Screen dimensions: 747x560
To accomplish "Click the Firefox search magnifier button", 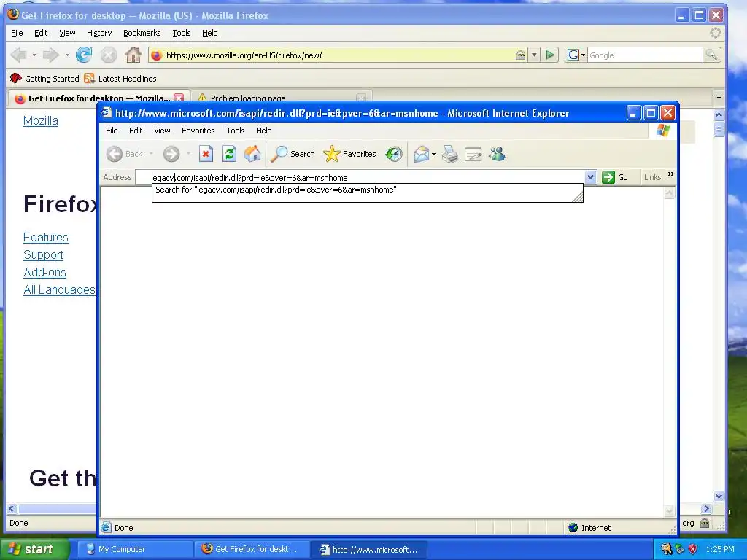I will pyautogui.click(x=712, y=55).
